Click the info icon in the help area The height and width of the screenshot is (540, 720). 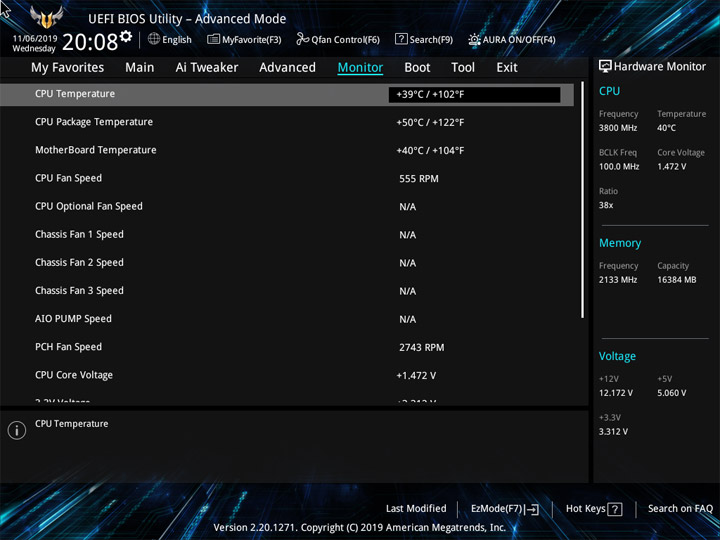17,430
